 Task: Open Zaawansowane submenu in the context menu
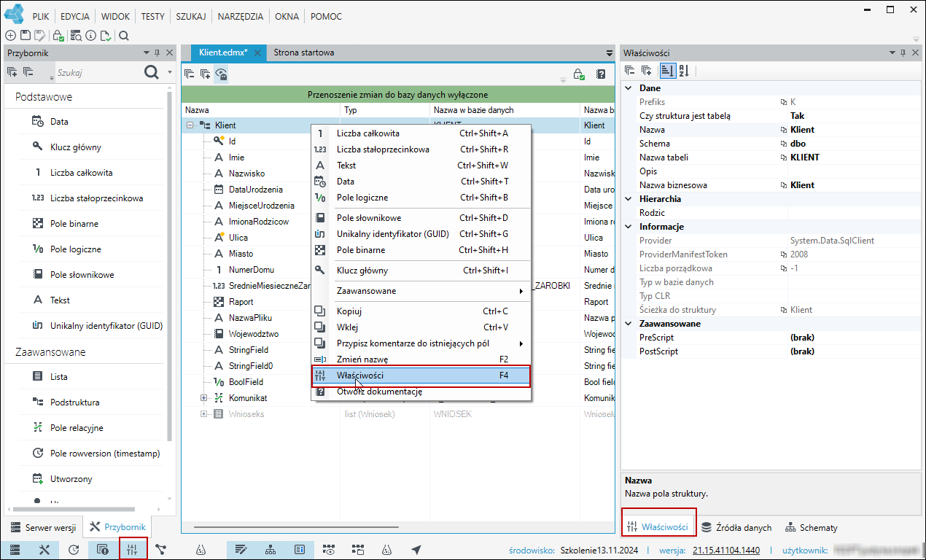click(x=421, y=291)
